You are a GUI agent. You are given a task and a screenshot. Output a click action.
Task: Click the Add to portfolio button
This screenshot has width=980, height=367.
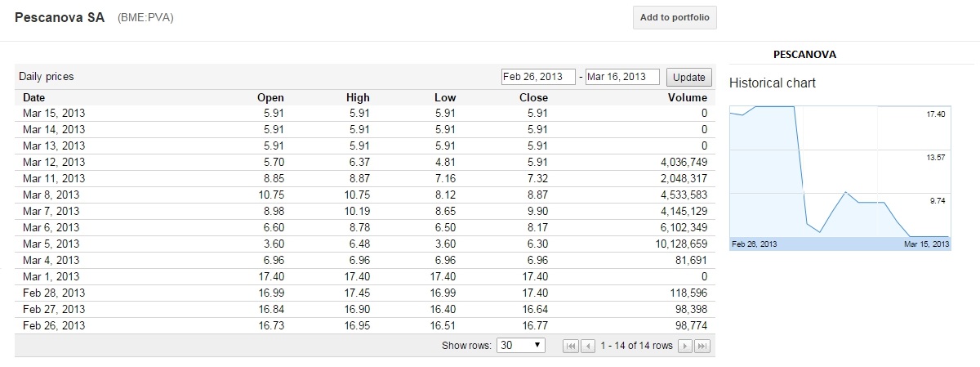click(675, 17)
